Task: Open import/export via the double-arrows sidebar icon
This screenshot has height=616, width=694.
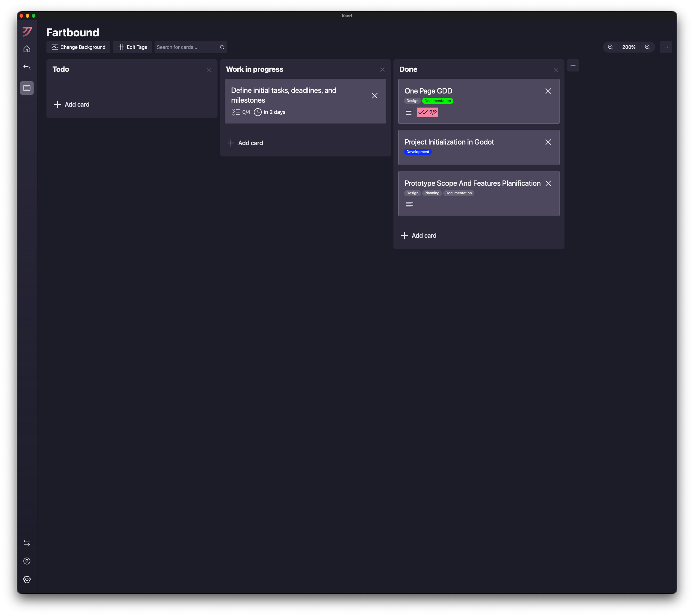Action: coord(27,542)
